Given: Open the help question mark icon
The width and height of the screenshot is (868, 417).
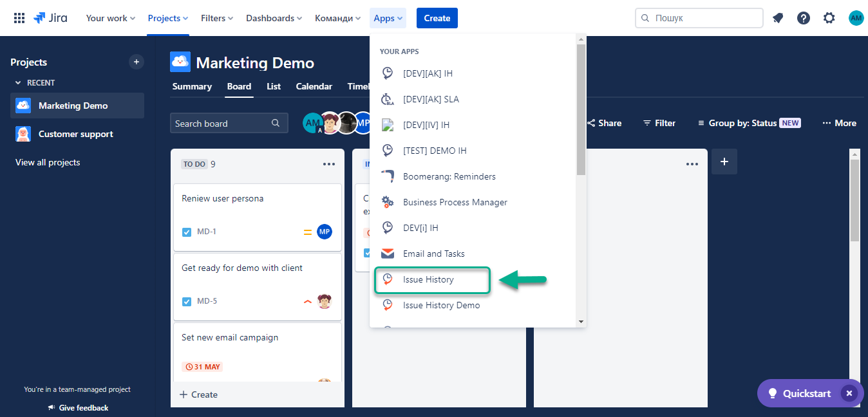Looking at the screenshot, I should (804, 18).
